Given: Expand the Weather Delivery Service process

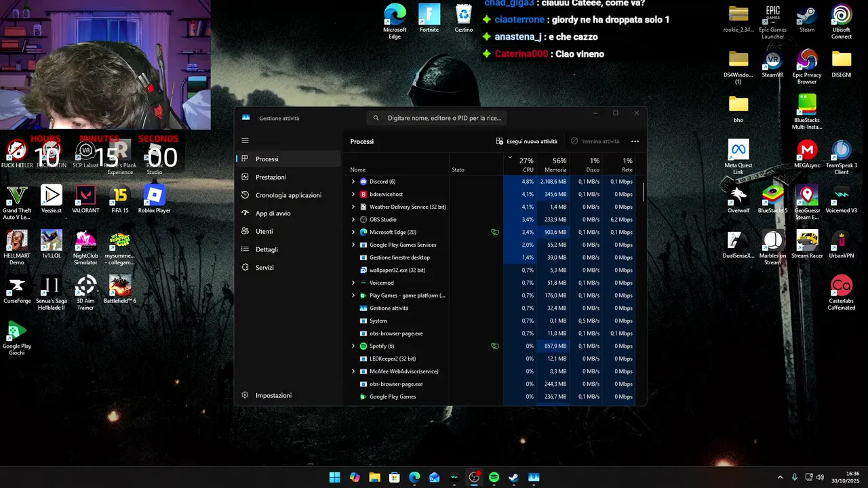Looking at the screenshot, I should (353, 207).
